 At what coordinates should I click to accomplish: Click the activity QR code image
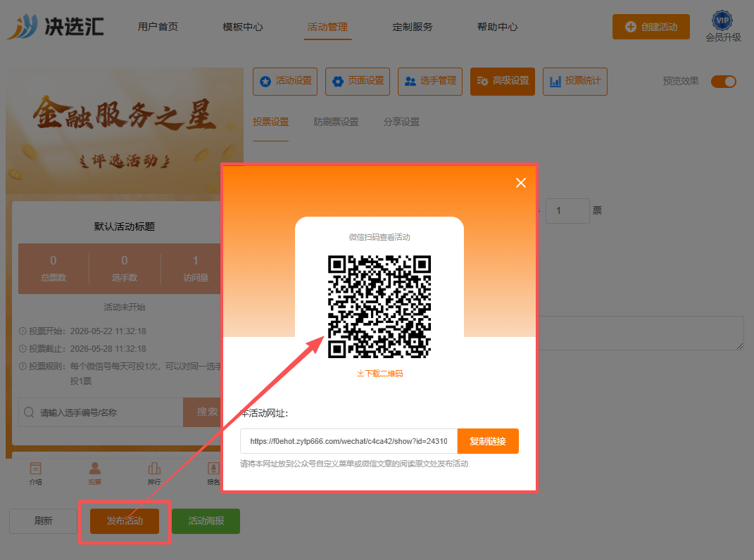tap(379, 307)
